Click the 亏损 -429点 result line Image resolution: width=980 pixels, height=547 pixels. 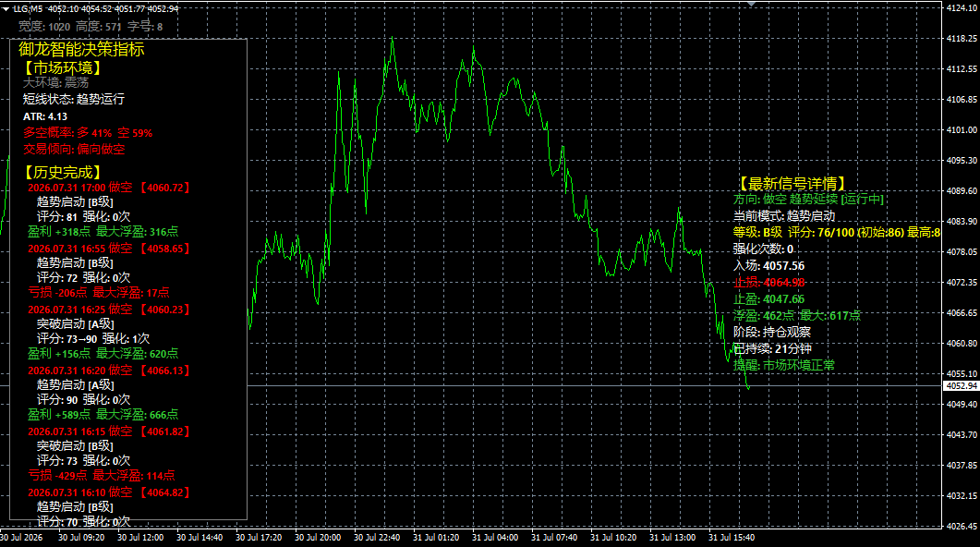click(x=101, y=476)
